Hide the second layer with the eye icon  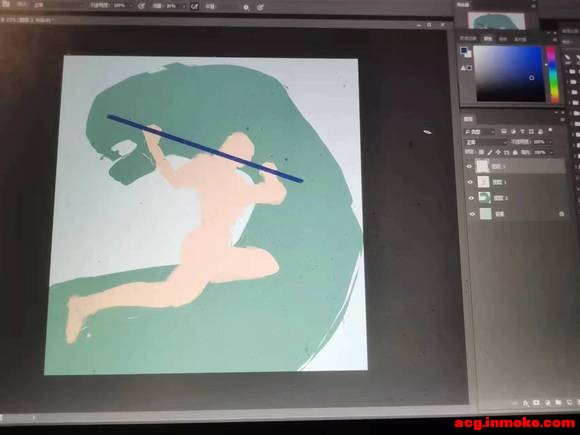[x=470, y=182]
